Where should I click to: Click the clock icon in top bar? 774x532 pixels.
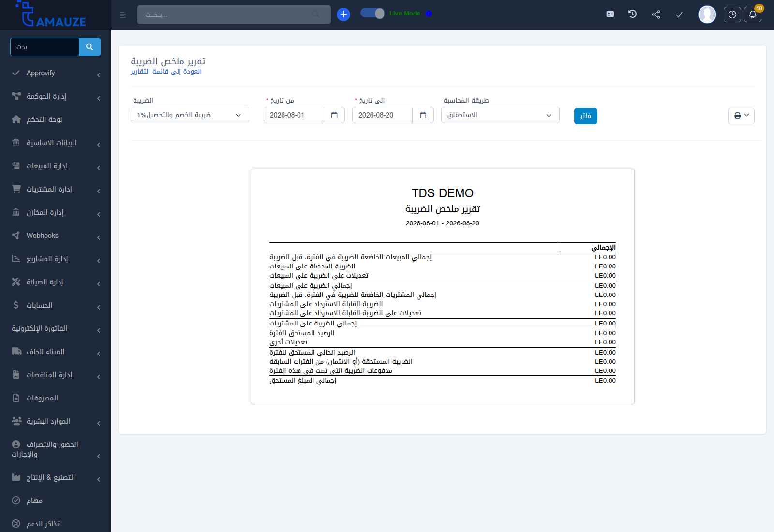(732, 15)
